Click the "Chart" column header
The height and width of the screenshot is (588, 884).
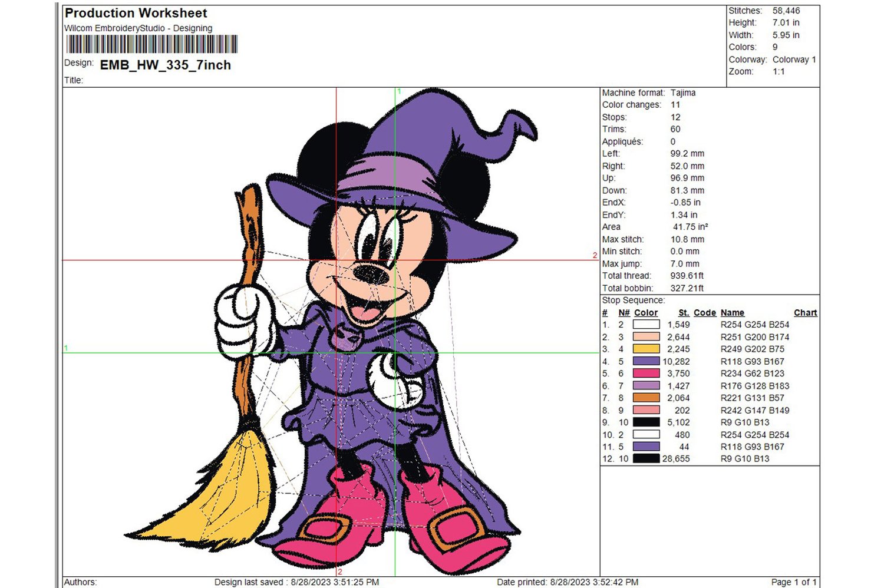[x=806, y=313]
